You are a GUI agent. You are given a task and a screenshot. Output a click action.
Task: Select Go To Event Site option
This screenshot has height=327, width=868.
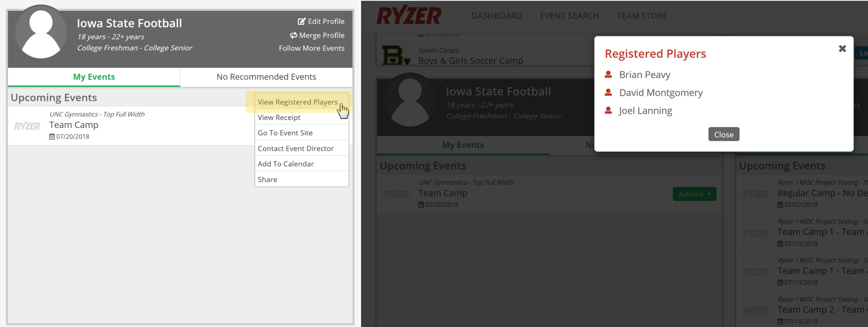coord(285,133)
